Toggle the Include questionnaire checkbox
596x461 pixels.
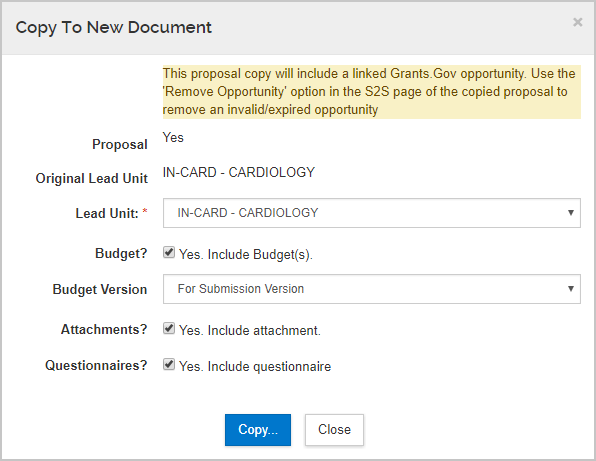[x=169, y=364]
